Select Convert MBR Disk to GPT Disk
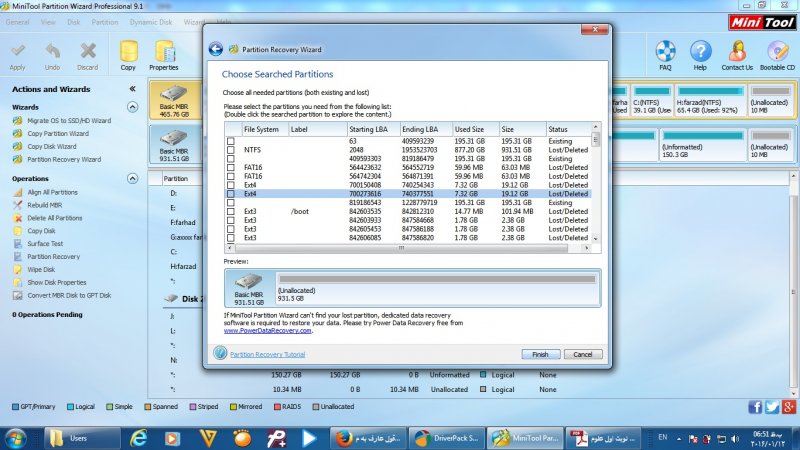 point(69,295)
